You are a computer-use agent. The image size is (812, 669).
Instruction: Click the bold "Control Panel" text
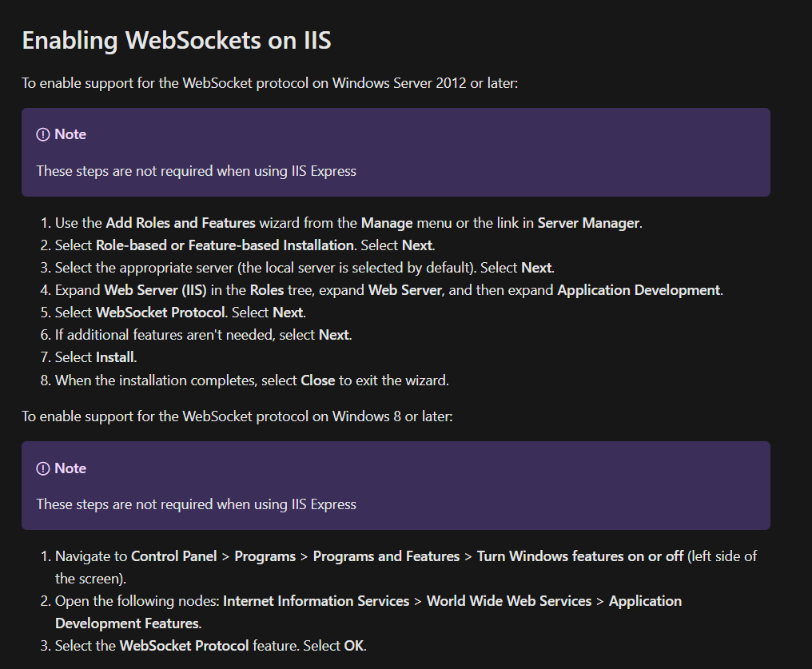click(173, 556)
